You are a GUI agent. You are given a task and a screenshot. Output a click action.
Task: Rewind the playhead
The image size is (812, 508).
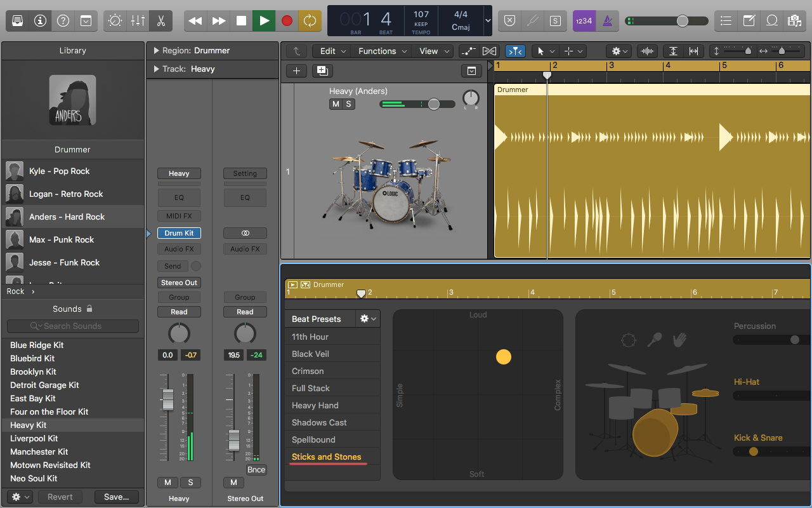(195, 21)
